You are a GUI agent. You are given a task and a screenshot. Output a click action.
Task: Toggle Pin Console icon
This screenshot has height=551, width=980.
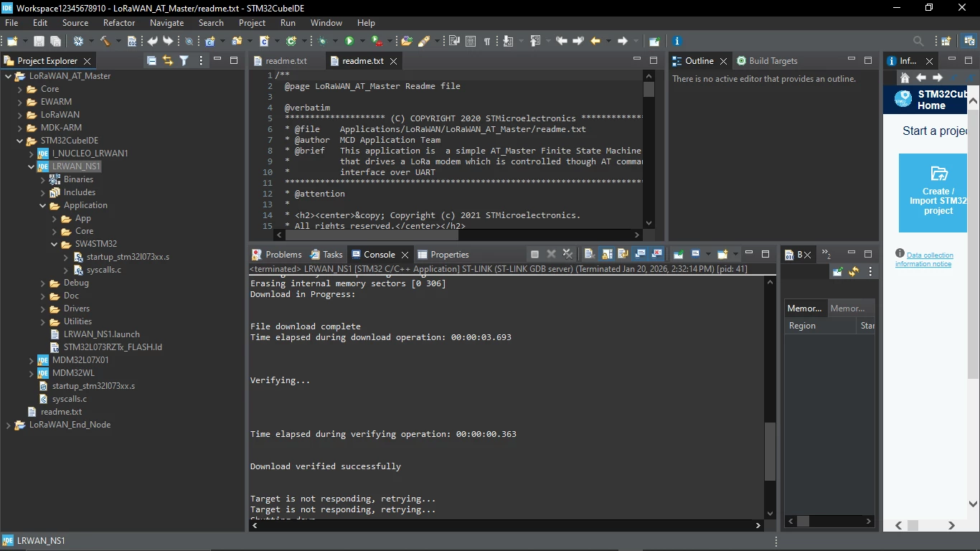pos(678,254)
